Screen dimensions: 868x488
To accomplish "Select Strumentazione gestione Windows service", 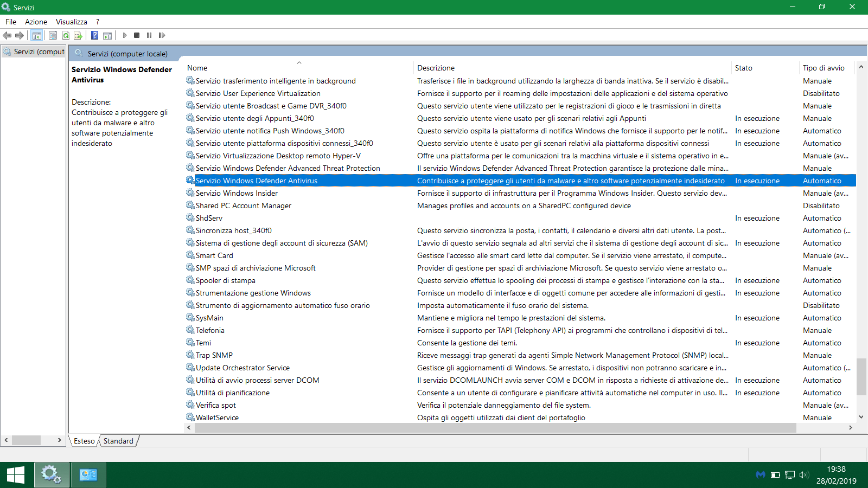I will click(x=520, y=293).
